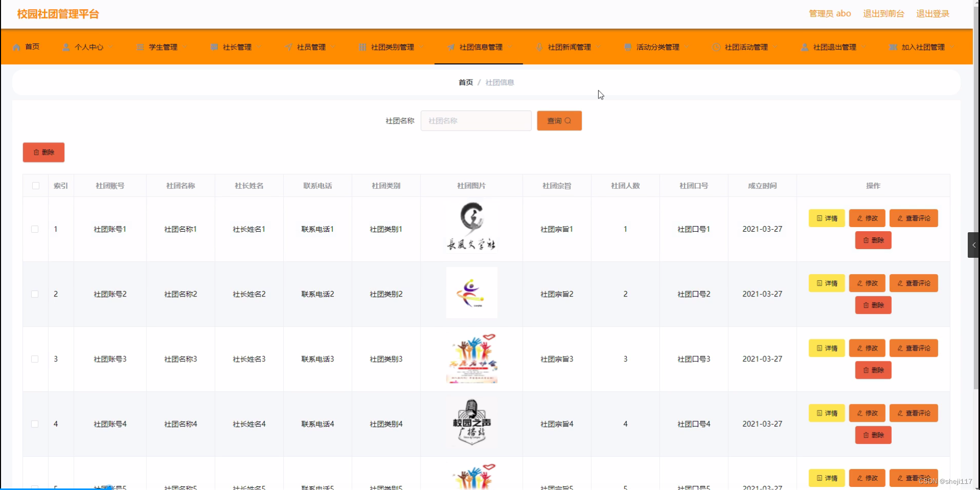Image resolution: width=980 pixels, height=490 pixels.
Task: Expand the 社团退出管理 dropdown arrow
Action: click(x=863, y=47)
